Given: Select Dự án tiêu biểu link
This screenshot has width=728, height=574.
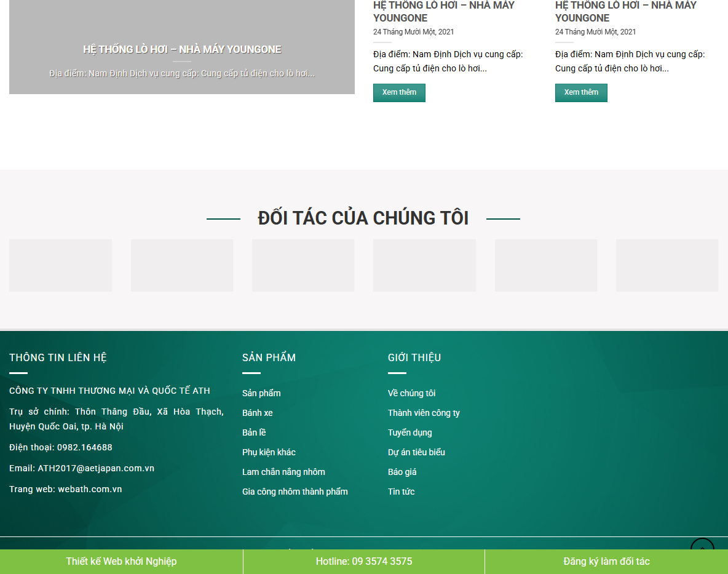Looking at the screenshot, I should pyautogui.click(x=417, y=452).
